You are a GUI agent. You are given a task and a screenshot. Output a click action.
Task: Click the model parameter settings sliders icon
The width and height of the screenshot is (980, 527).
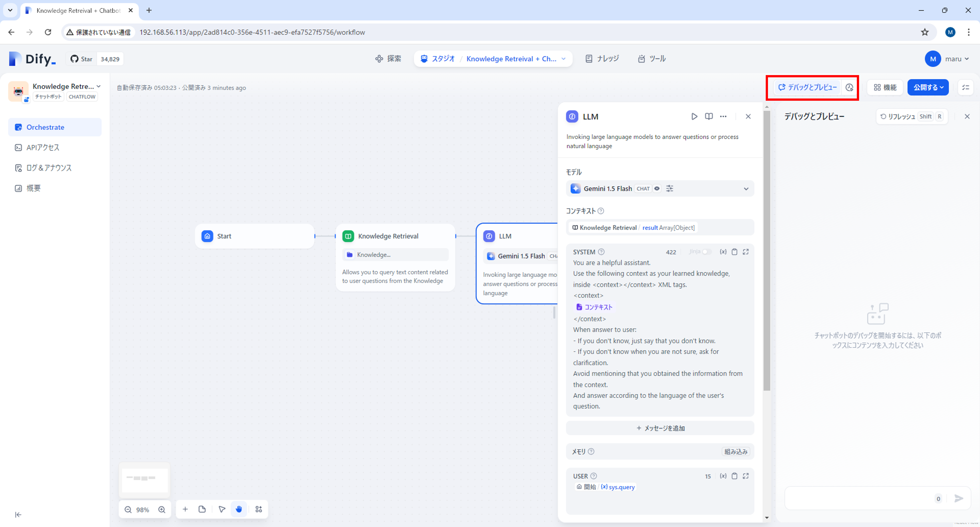point(670,188)
